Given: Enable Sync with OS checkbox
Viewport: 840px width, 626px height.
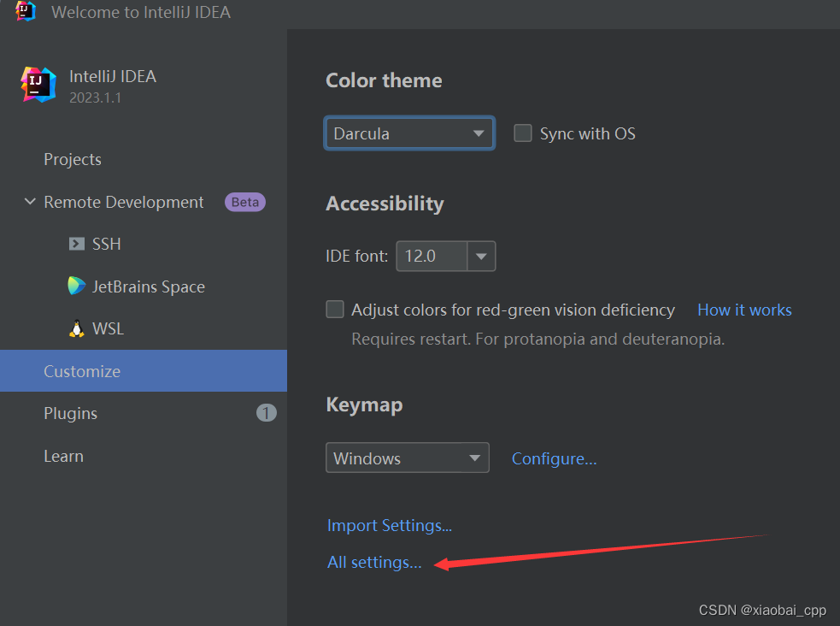Looking at the screenshot, I should pos(523,133).
